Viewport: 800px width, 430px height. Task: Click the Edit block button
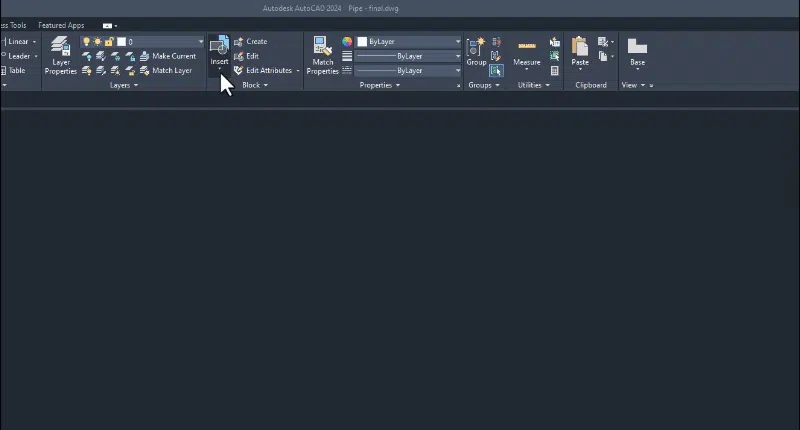246,56
